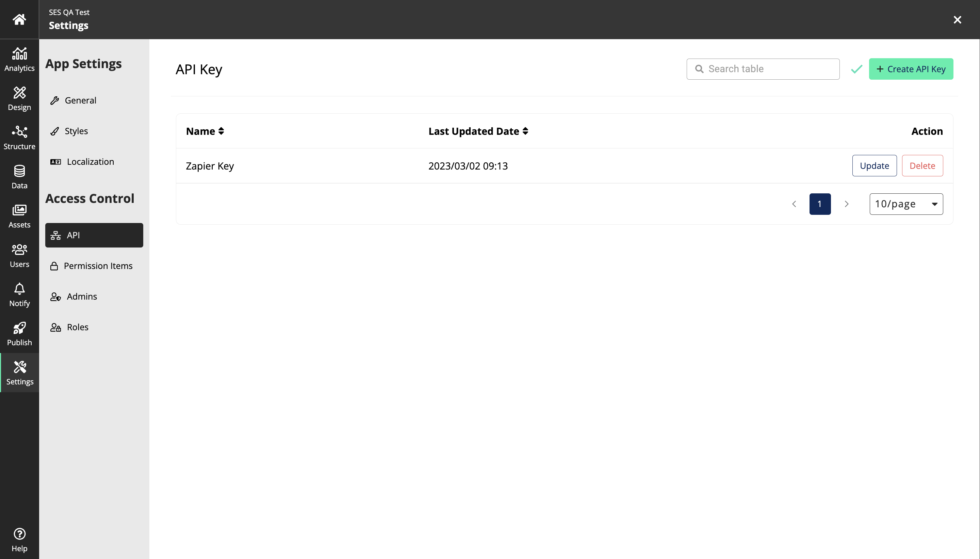The height and width of the screenshot is (559, 980).
Task: Select page 1 in pagination
Action: pyautogui.click(x=820, y=204)
